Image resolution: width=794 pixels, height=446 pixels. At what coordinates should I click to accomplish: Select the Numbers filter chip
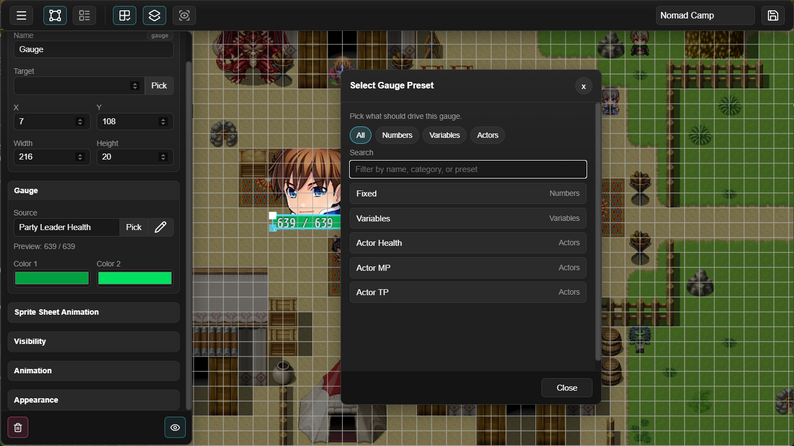point(397,135)
